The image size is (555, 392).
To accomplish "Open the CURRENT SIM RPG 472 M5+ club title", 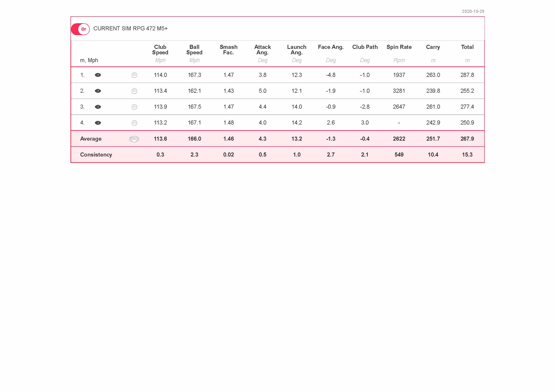I will [x=131, y=28].
